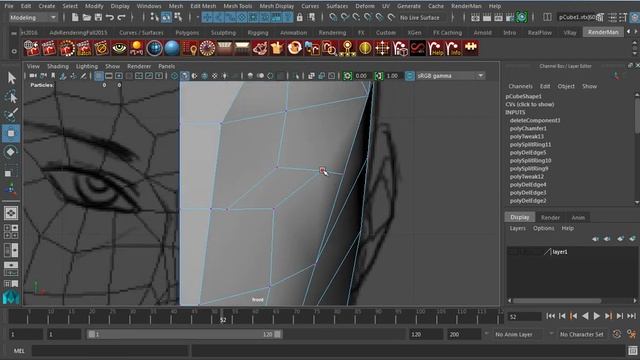The height and width of the screenshot is (360, 640).
Task: Save scene with the disk icon
Action: click(x=98, y=17)
